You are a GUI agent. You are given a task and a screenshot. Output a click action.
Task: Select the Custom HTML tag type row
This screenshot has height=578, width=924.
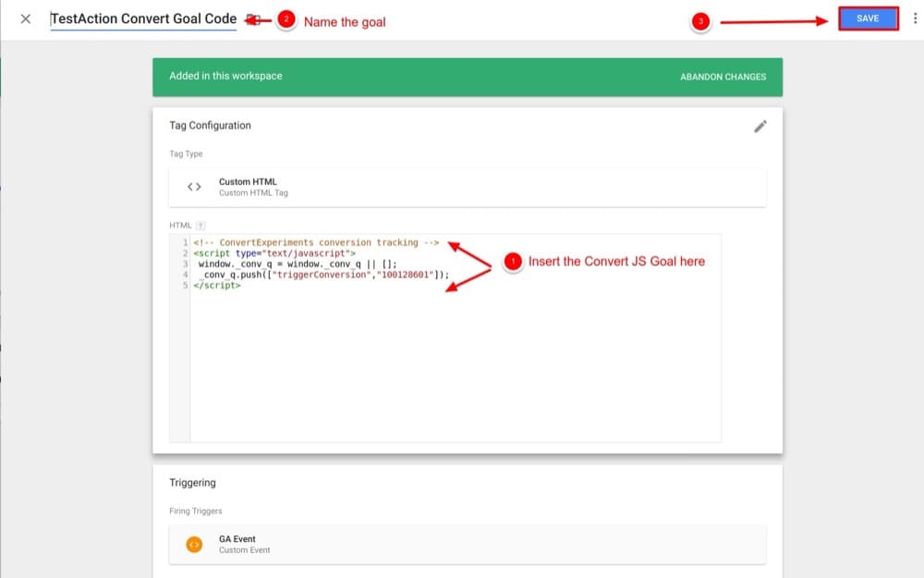click(x=467, y=187)
